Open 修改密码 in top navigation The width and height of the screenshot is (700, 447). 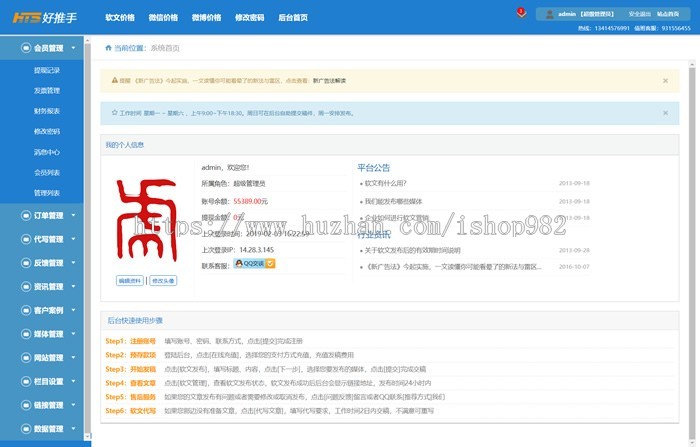pos(250,17)
